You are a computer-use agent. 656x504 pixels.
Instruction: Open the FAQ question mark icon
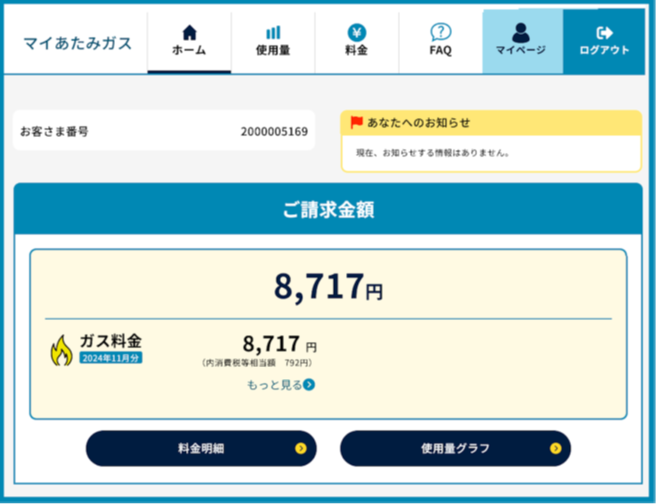click(x=440, y=32)
